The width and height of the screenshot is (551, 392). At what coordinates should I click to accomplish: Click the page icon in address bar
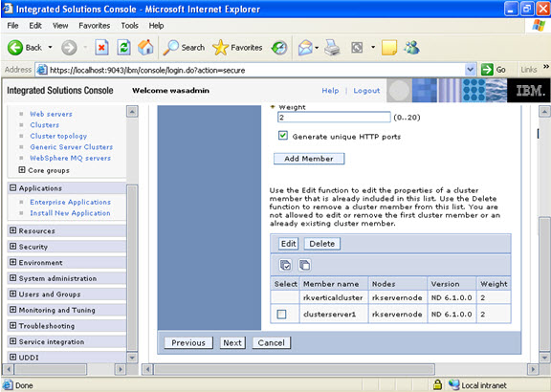42,70
